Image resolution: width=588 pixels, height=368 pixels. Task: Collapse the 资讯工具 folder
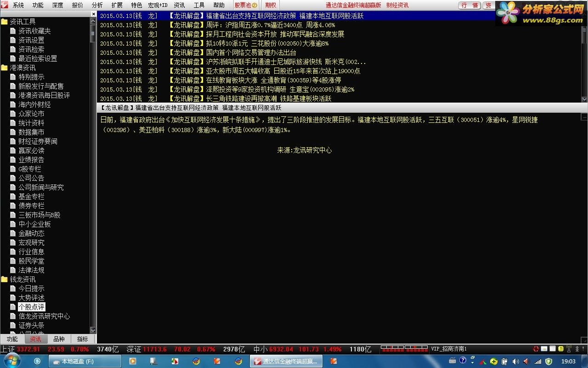pyautogui.click(x=23, y=22)
